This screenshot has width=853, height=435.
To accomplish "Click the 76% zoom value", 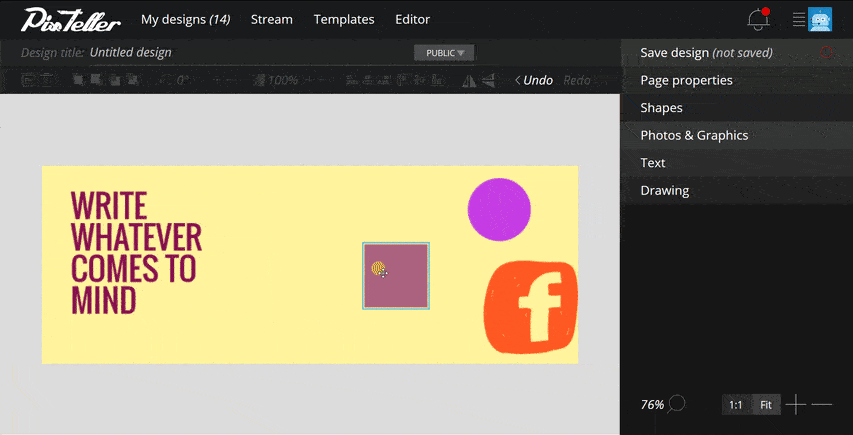I will (652, 405).
